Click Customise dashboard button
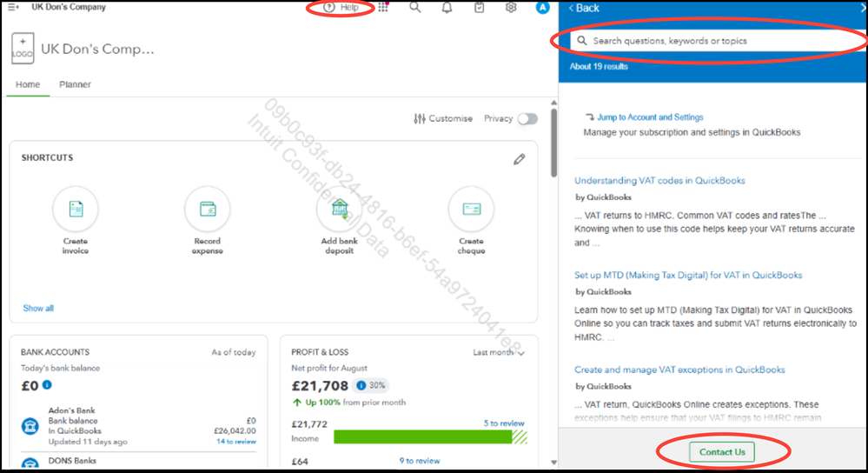Screen dimensions: 868x473 443,118
